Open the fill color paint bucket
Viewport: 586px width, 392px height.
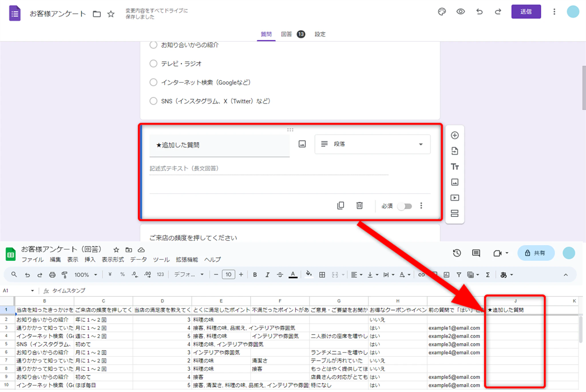(x=308, y=274)
